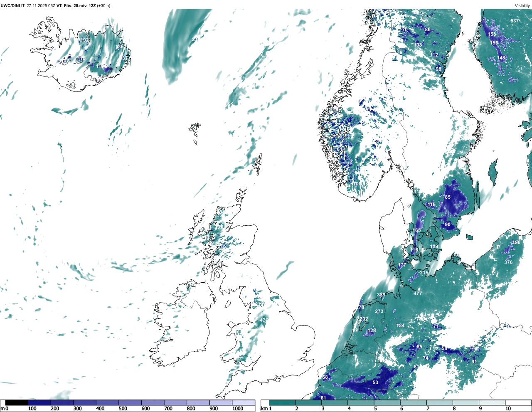
Task: Click the '202' value over the Netherlands
Action: point(364,319)
